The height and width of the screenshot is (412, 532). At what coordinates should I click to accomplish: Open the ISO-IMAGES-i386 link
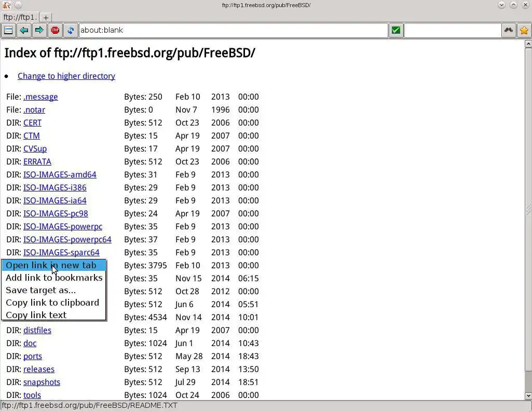[54, 187]
